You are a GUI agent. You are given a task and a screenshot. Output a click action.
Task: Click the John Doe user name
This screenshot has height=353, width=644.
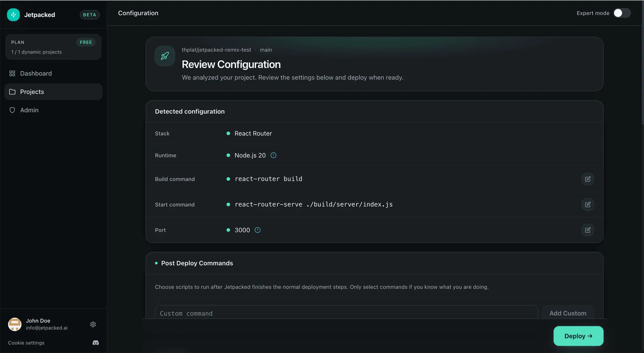coord(38,321)
